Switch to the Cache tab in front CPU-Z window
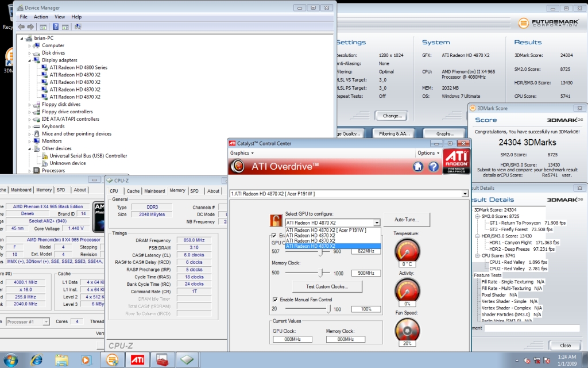The width and height of the screenshot is (588, 368). coord(133,191)
